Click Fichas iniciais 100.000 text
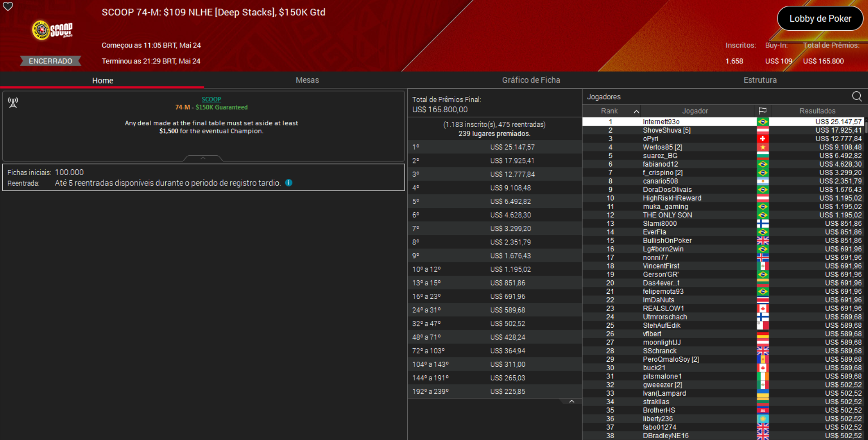The image size is (868, 440). pyautogui.click(x=45, y=172)
